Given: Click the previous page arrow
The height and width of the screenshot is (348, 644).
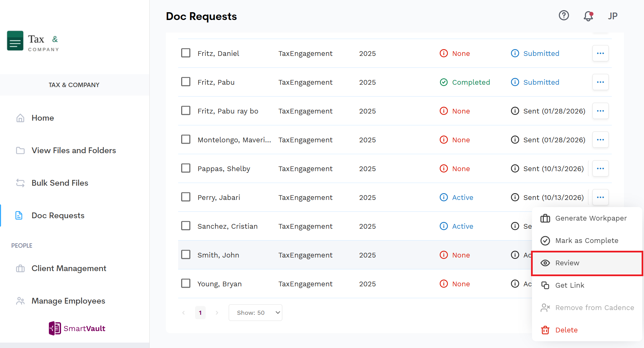Looking at the screenshot, I should (x=184, y=313).
